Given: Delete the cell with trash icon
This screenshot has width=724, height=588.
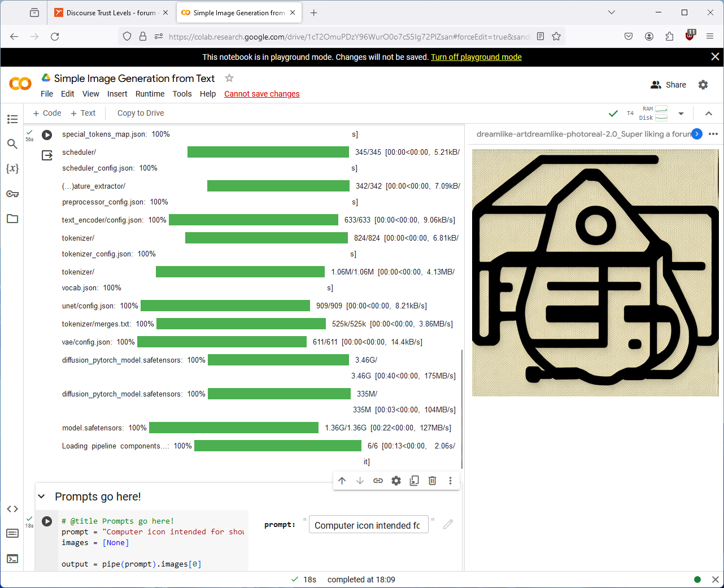Looking at the screenshot, I should [432, 481].
